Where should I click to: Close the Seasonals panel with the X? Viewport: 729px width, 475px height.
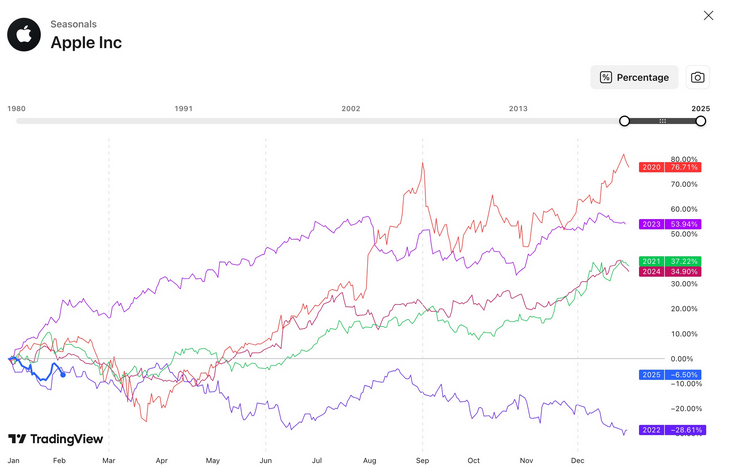click(708, 15)
